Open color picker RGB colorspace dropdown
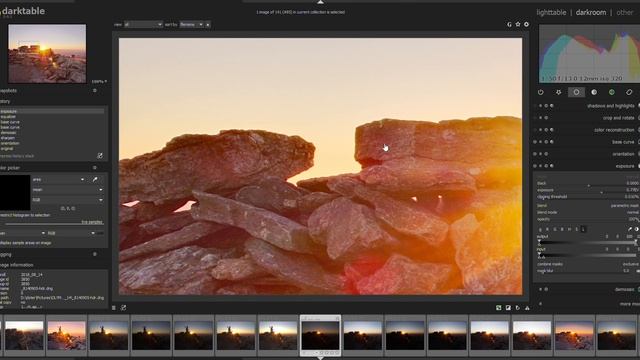 click(x=67, y=200)
